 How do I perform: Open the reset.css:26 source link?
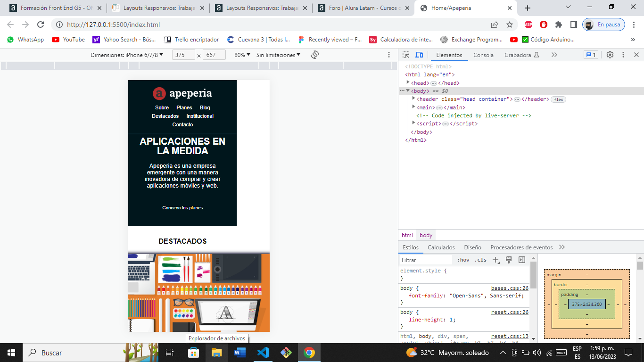tap(510, 312)
